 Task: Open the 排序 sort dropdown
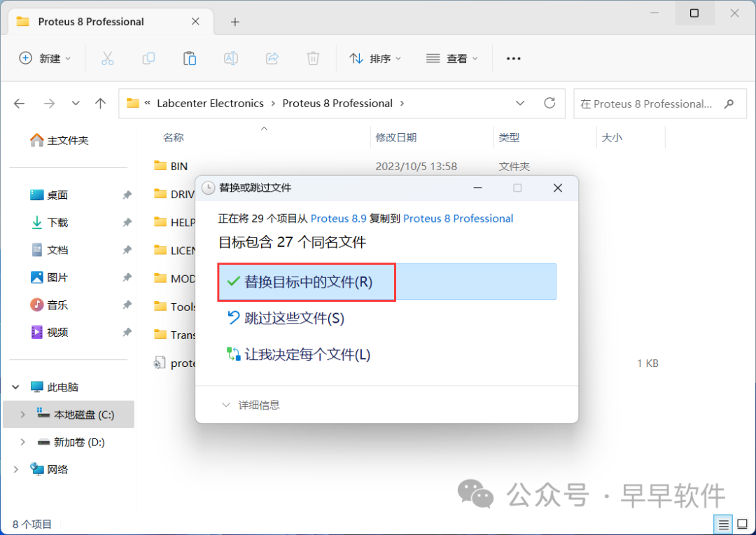click(376, 59)
